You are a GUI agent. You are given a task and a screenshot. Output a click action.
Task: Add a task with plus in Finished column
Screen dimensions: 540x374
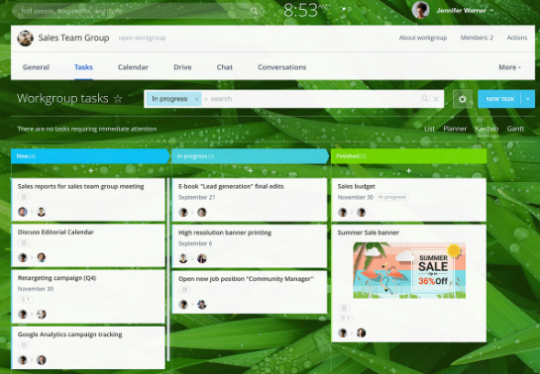point(409,170)
